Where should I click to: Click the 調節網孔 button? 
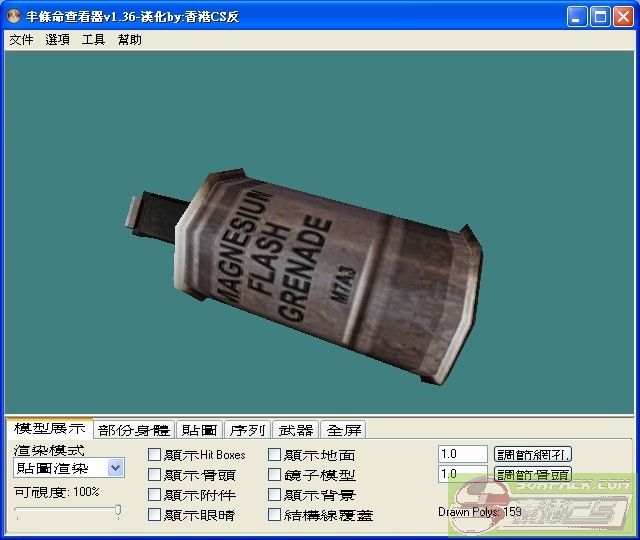click(x=533, y=454)
